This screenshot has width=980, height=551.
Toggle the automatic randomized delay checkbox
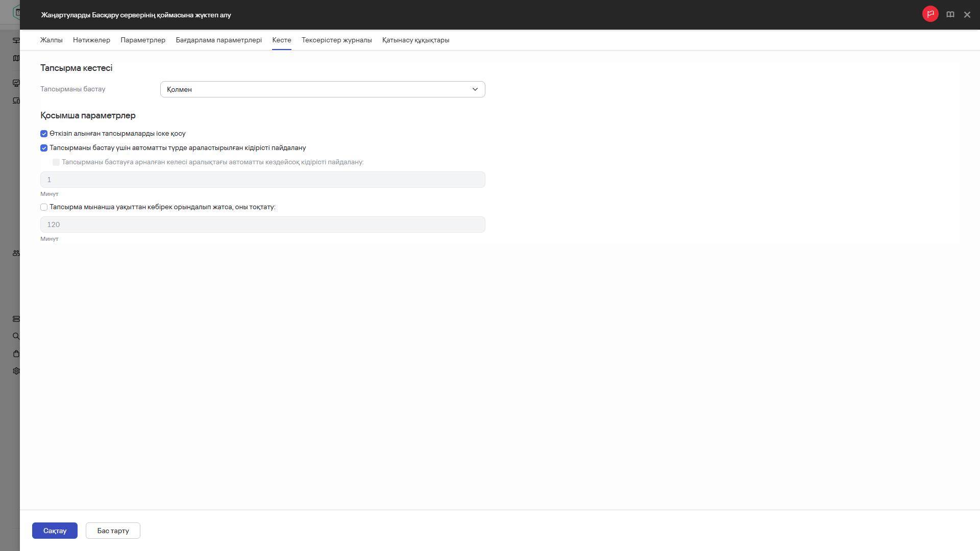44,148
